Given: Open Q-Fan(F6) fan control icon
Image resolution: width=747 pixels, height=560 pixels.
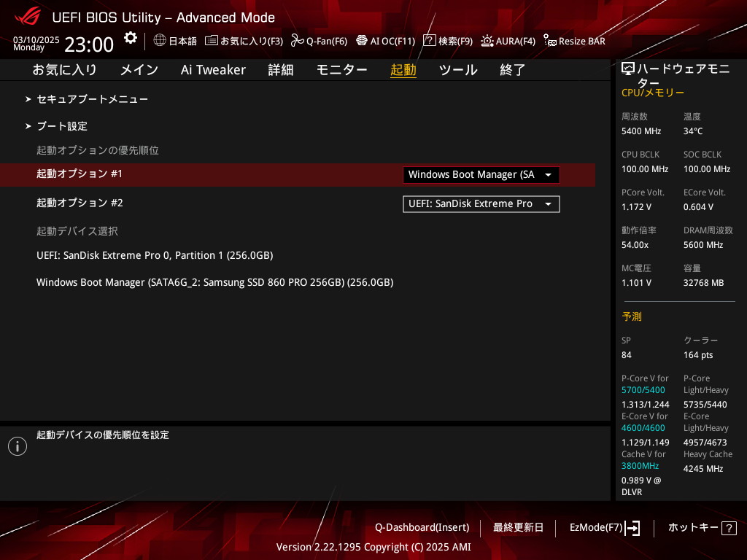Looking at the screenshot, I should (x=298, y=41).
